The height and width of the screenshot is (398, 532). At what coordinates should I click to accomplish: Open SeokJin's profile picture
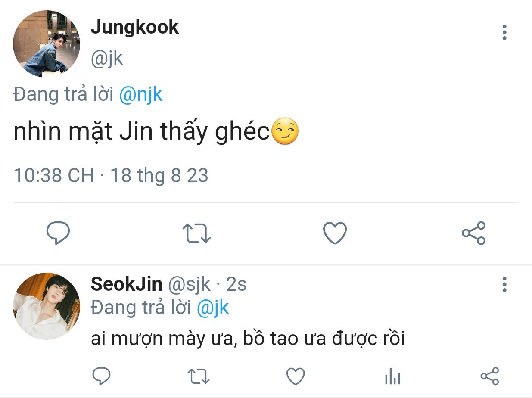(x=47, y=306)
